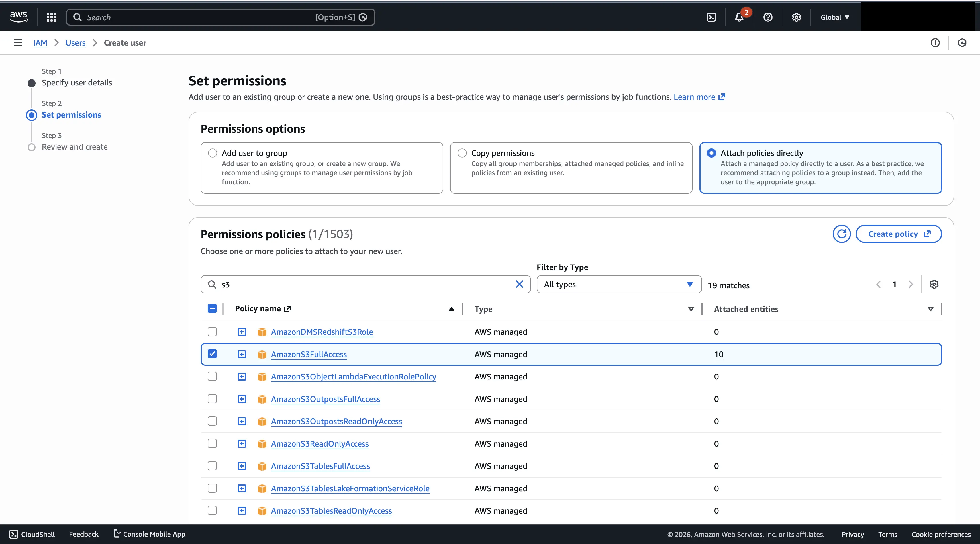Open the hexagon assistant icon below the top bar
Image resolution: width=980 pixels, height=544 pixels.
click(962, 43)
